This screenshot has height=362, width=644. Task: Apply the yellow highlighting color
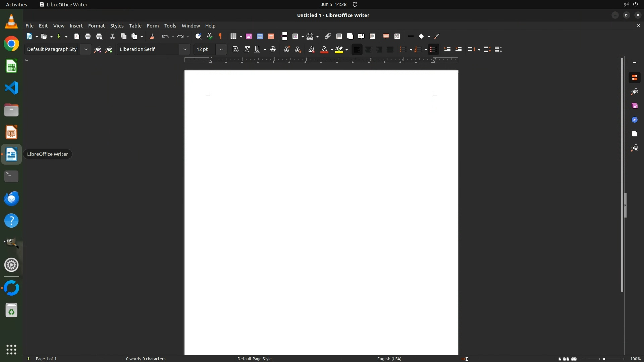click(339, 50)
